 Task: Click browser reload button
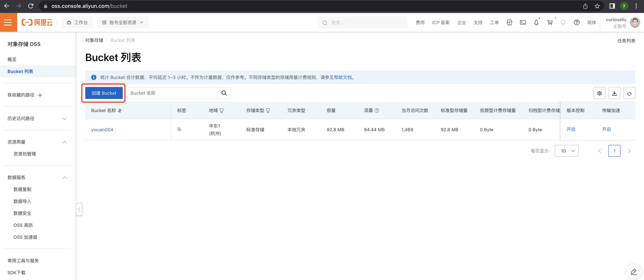pyautogui.click(x=30, y=6)
